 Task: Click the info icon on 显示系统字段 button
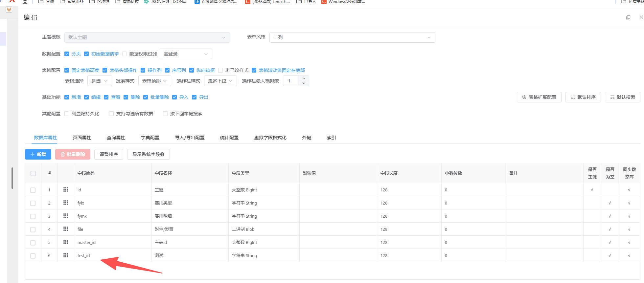(162, 154)
